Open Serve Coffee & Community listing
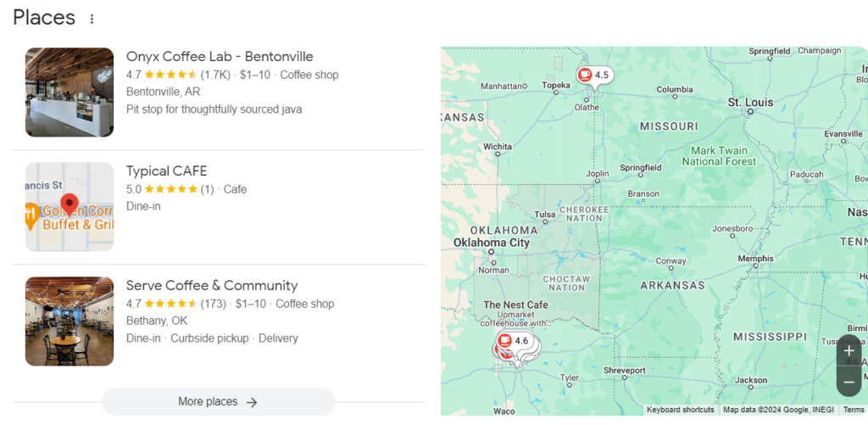Image resolution: width=868 pixels, height=425 pixels. pyautogui.click(x=212, y=286)
